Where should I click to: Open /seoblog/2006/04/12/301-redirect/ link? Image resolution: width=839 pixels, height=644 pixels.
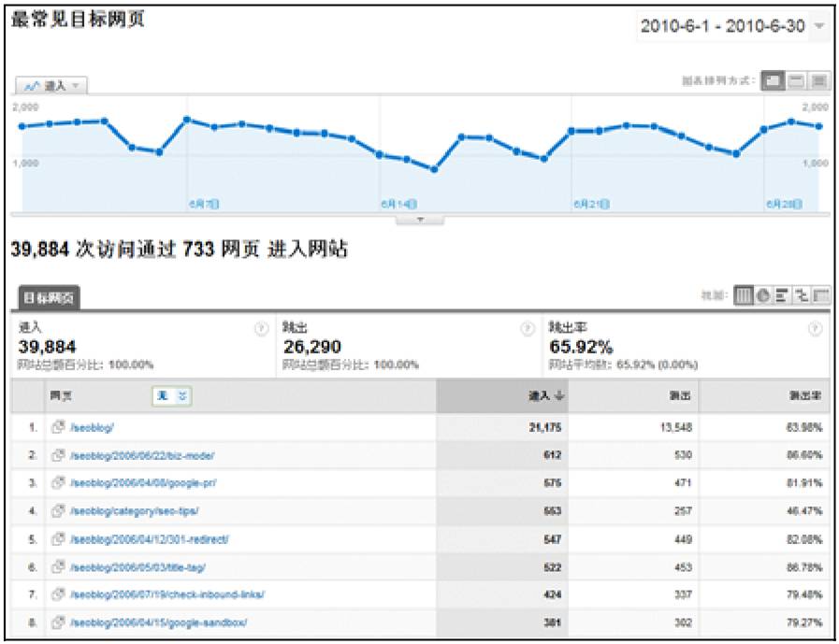pyautogui.click(x=149, y=539)
